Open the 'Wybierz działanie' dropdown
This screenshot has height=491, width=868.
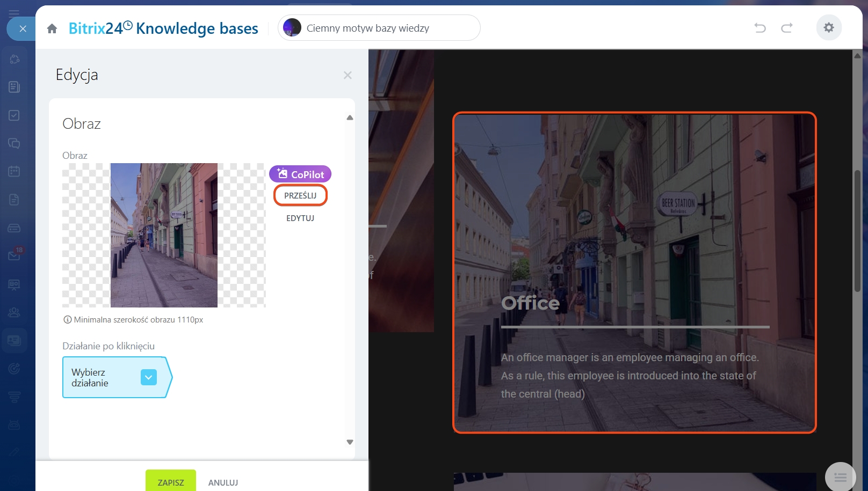149,377
